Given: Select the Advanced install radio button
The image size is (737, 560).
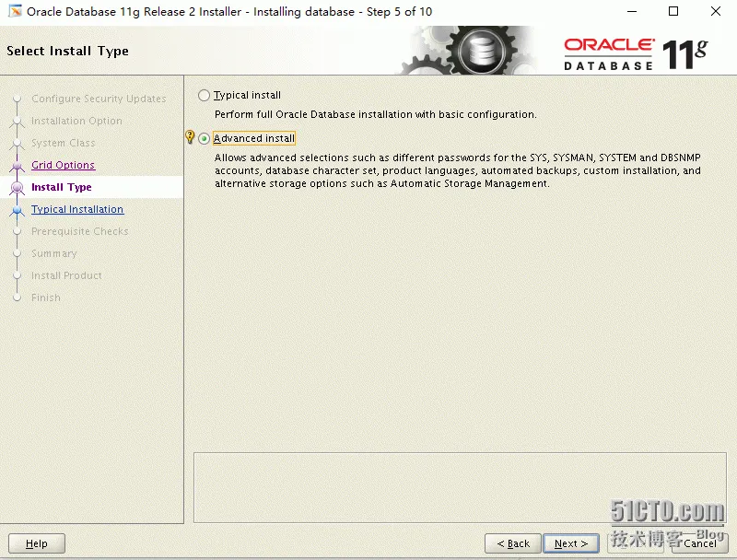Looking at the screenshot, I should [x=204, y=138].
